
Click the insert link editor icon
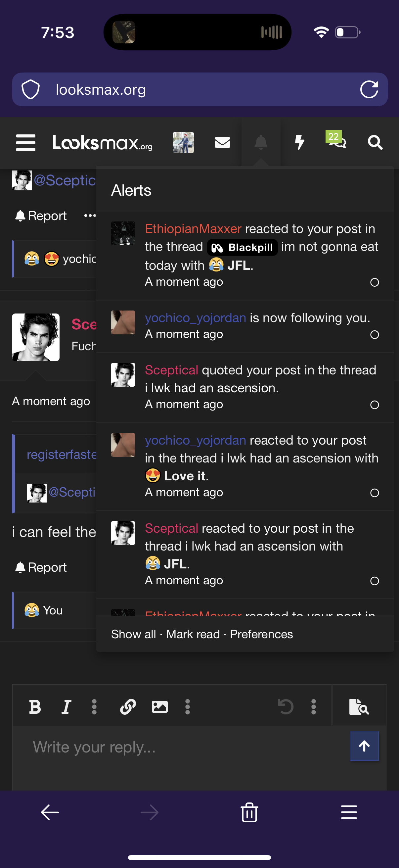coord(128,706)
